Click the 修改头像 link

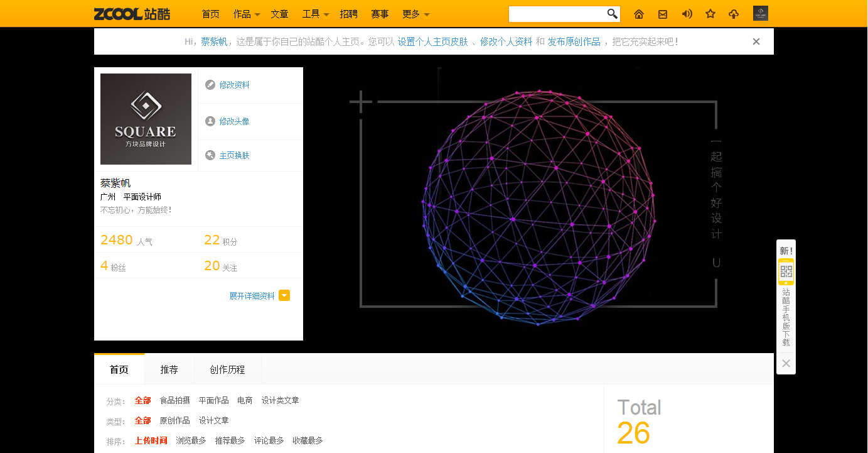point(234,121)
